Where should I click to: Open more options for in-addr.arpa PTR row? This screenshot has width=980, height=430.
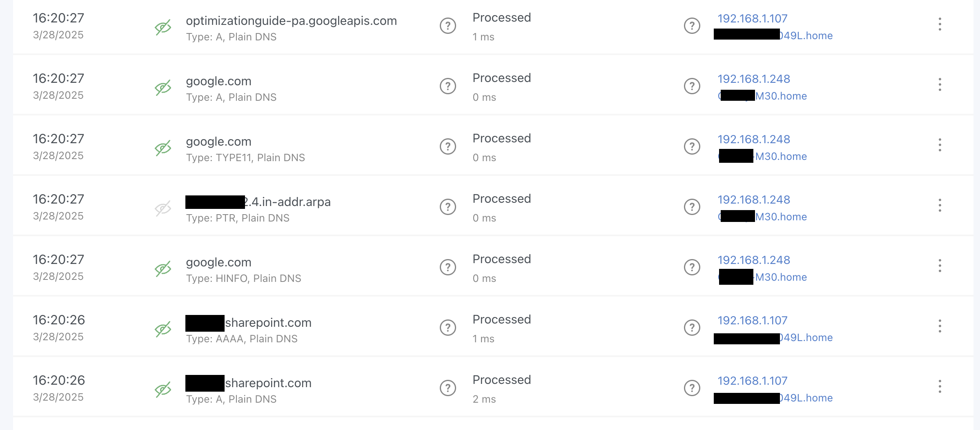point(940,206)
